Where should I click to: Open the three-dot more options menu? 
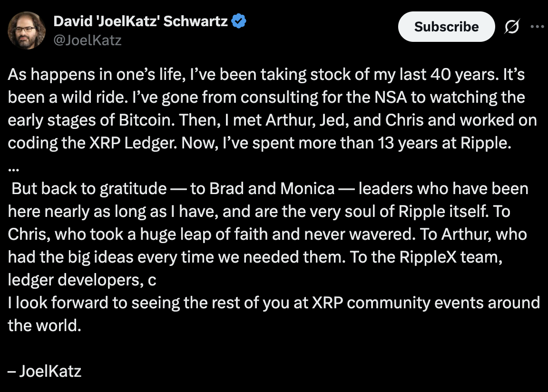pyautogui.click(x=537, y=27)
